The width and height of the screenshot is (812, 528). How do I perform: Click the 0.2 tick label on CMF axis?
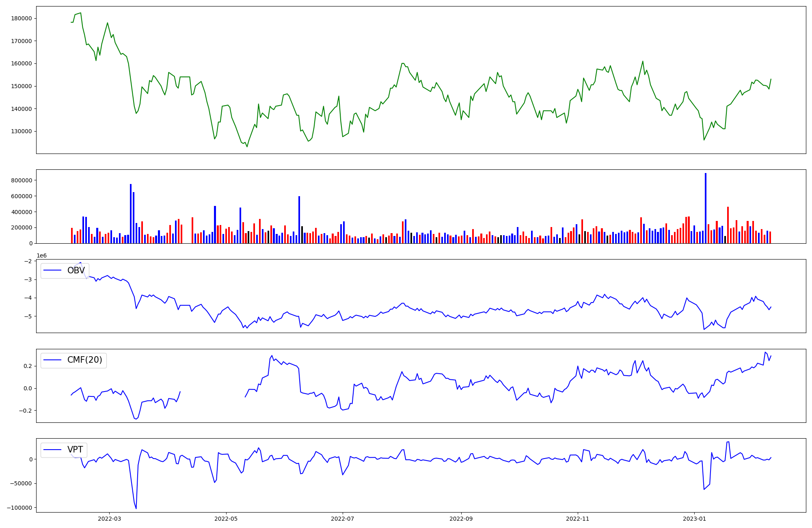coord(28,366)
